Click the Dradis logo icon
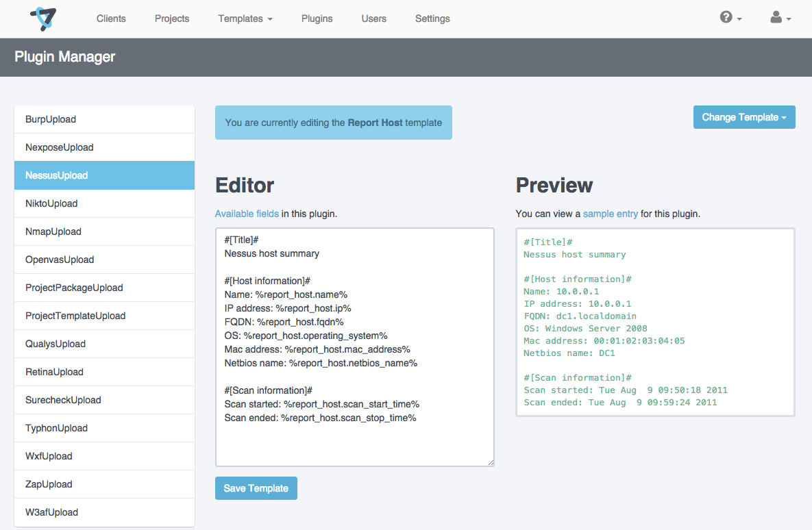Image resolution: width=812 pixels, height=530 pixels. tap(41, 18)
